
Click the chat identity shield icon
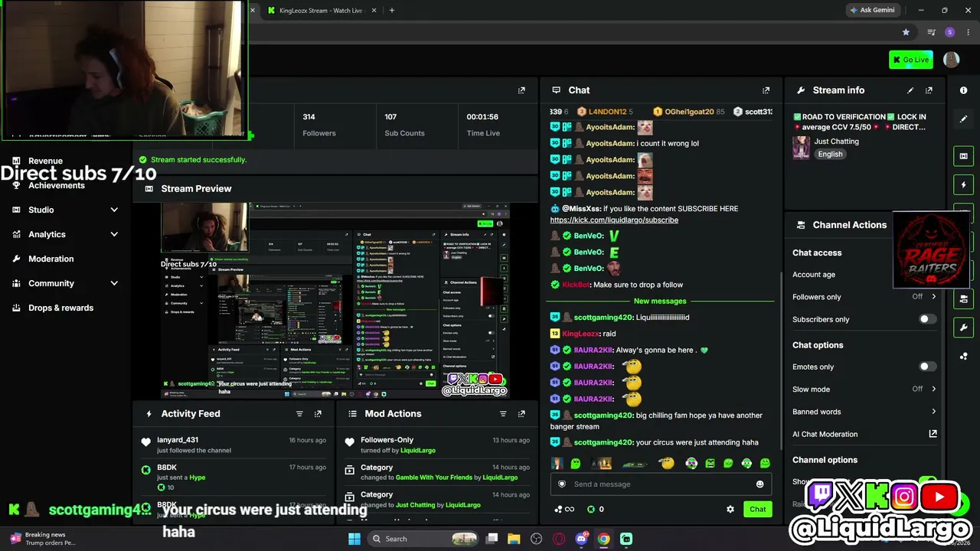[x=561, y=484]
